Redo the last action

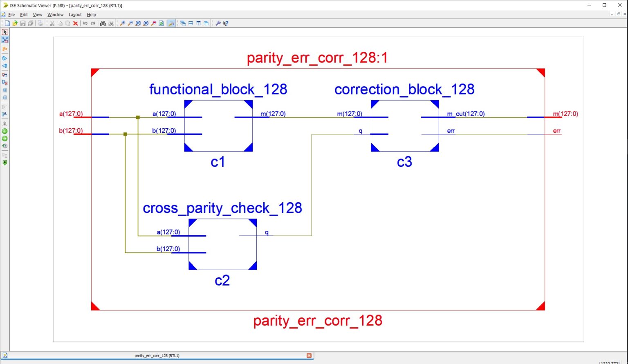pos(92,23)
